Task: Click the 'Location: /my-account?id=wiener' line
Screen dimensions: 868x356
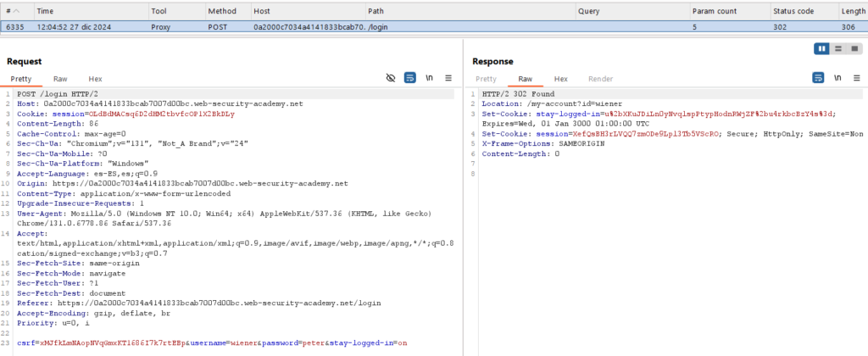Action: click(x=553, y=103)
